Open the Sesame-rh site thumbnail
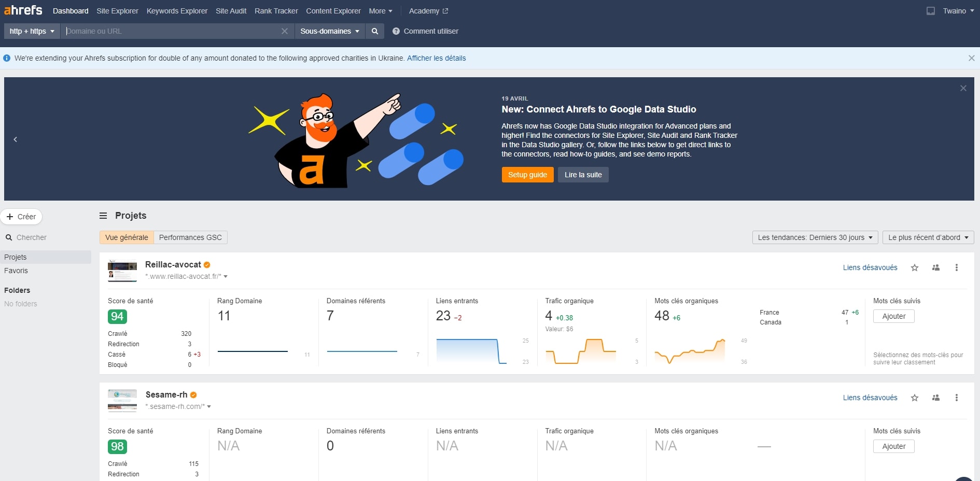Viewport: 980px width, 481px height. 122,401
